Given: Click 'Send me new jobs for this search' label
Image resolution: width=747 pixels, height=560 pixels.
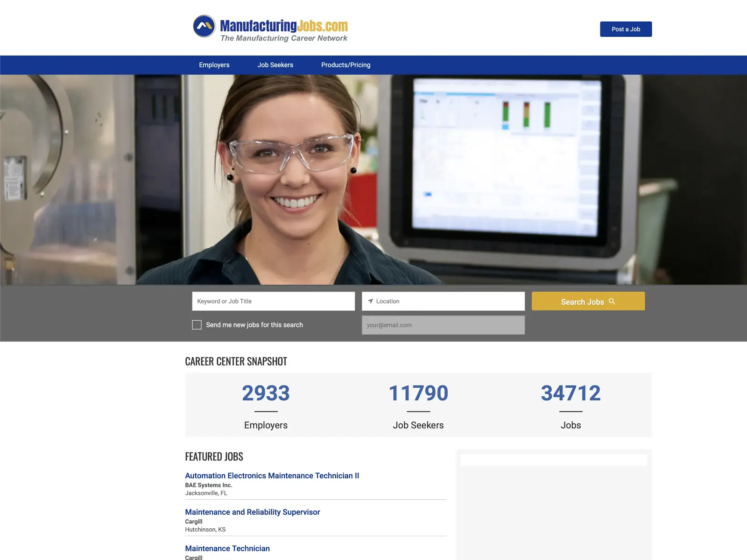Looking at the screenshot, I should tap(254, 325).
